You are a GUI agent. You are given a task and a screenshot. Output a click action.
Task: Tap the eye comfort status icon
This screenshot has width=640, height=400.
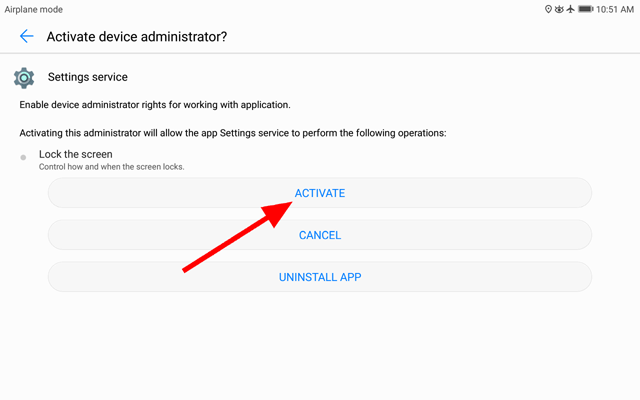[559, 9]
